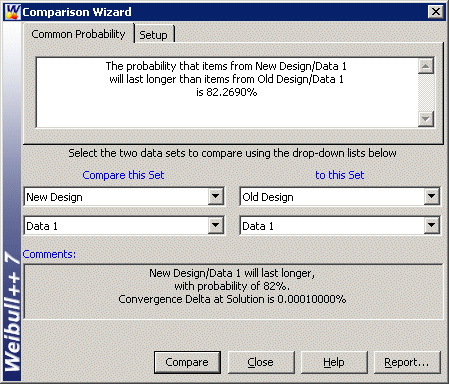This screenshot has width=449, height=384.
Task: Click the 'Compare this Set' label
Action: [123, 175]
